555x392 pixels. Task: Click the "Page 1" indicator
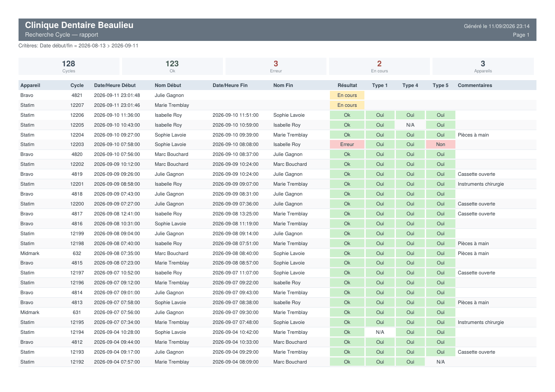(521, 35)
